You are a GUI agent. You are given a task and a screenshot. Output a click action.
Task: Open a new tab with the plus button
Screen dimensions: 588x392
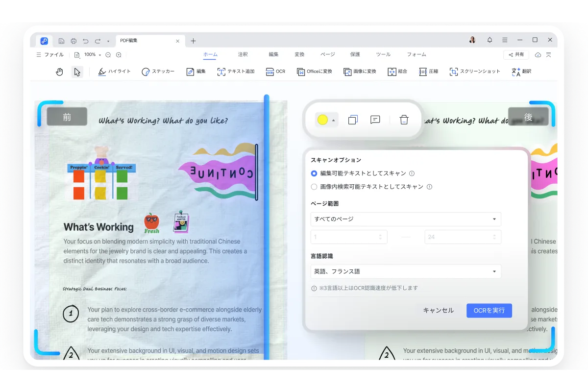[x=193, y=41]
